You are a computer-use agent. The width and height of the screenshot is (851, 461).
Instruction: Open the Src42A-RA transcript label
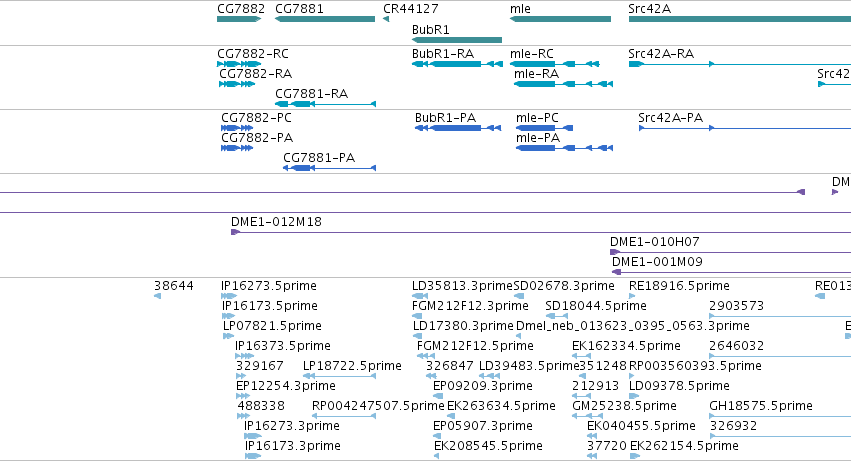[x=661, y=54]
